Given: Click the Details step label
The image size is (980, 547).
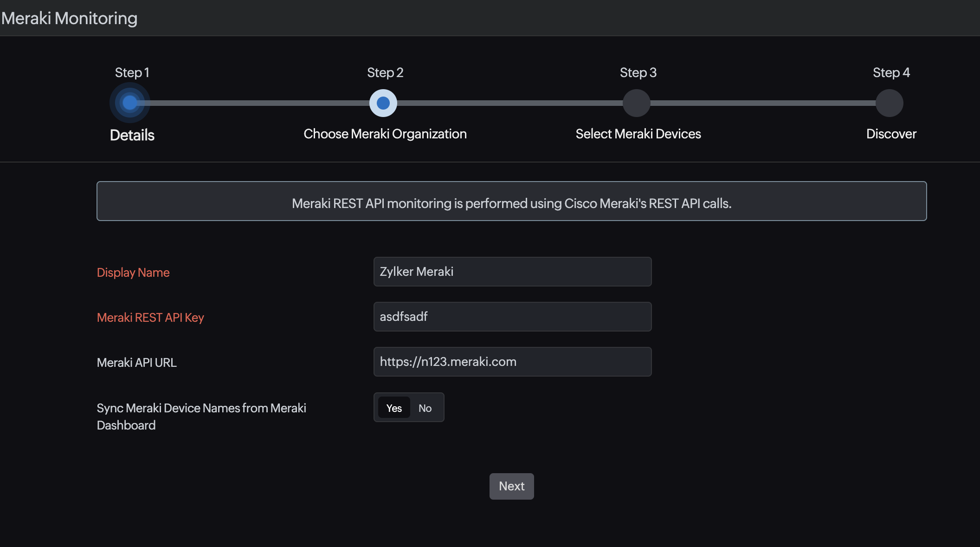Looking at the screenshot, I should click(132, 135).
